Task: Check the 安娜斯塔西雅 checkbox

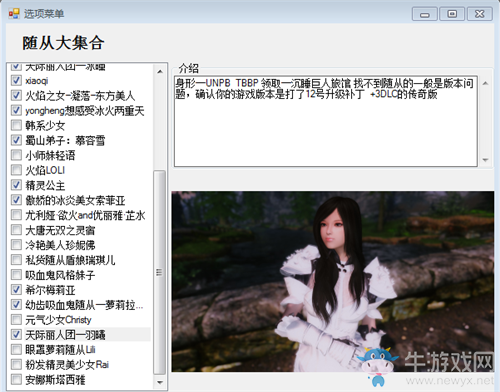Action: (16, 379)
